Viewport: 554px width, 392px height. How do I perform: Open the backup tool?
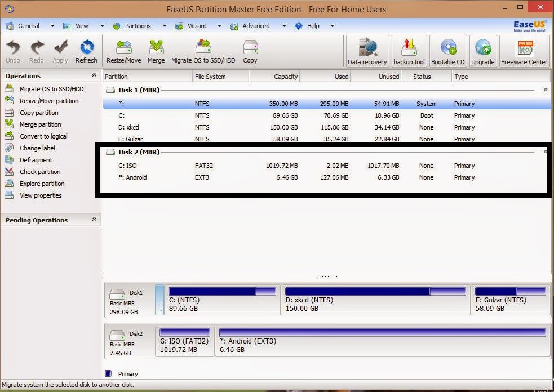click(x=409, y=52)
